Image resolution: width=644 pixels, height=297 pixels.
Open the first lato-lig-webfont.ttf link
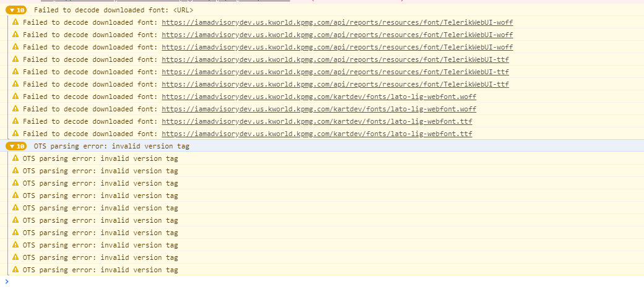[x=316, y=121]
